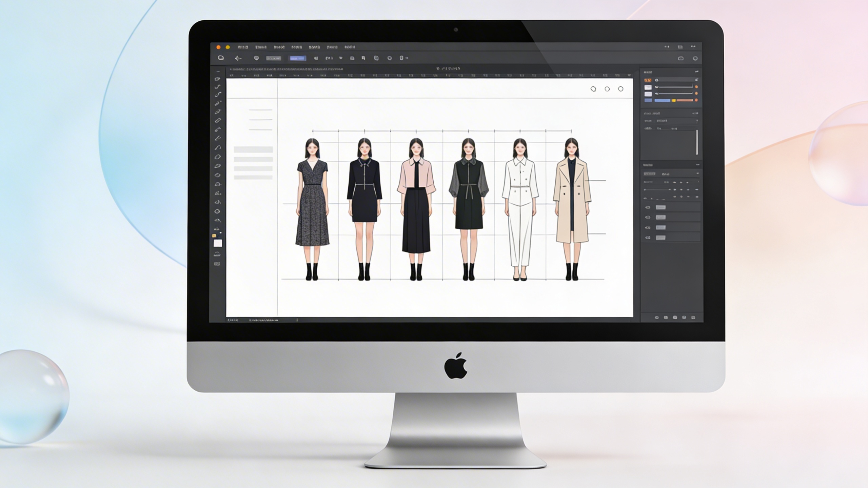Expand the rightmost top toolbar item's arrow
The width and height of the screenshot is (868, 488).
point(407,58)
